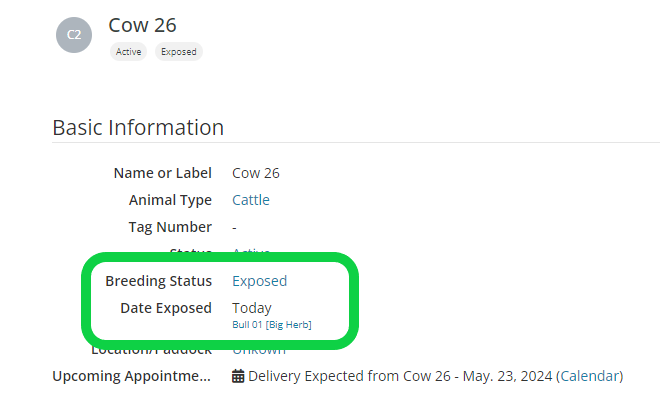Open the Cattle animal type link
This screenshot has height=410, width=660.
(x=251, y=200)
